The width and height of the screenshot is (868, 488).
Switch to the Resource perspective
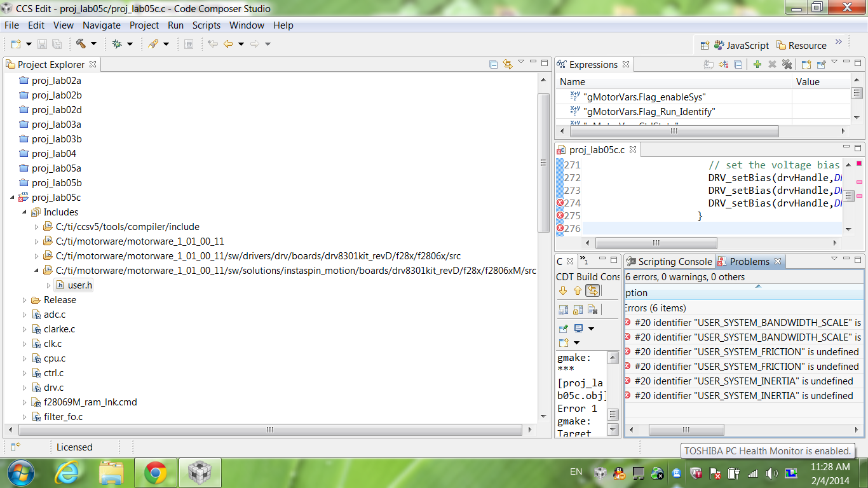coord(801,45)
